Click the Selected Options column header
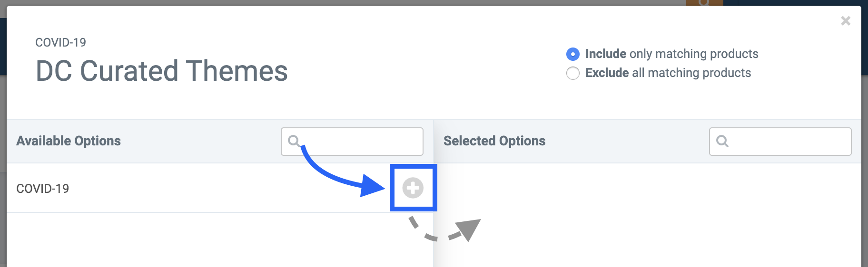868x267 pixels. click(494, 141)
